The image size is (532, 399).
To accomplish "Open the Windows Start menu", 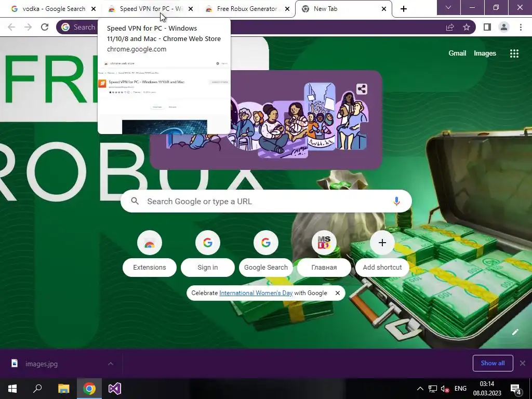I will (12, 389).
